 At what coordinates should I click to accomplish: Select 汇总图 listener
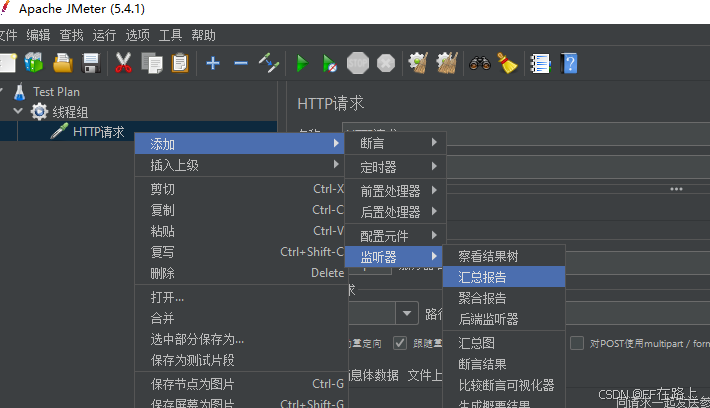click(504, 343)
